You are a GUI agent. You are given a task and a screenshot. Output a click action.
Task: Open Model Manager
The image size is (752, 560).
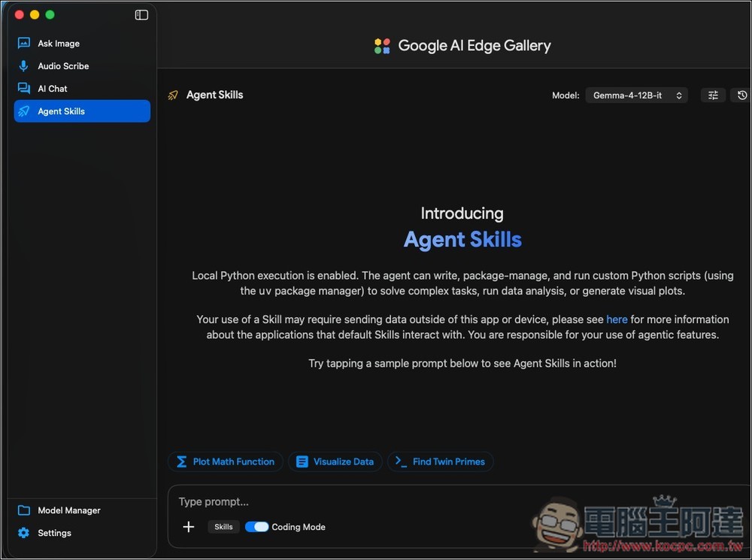[x=82, y=510]
